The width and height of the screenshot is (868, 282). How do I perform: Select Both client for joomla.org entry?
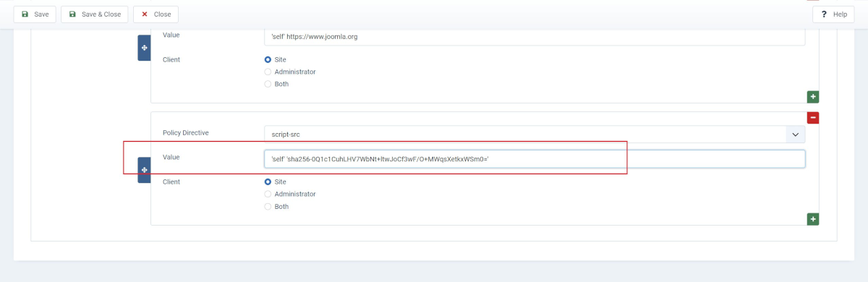pyautogui.click(x=268, y=84)
